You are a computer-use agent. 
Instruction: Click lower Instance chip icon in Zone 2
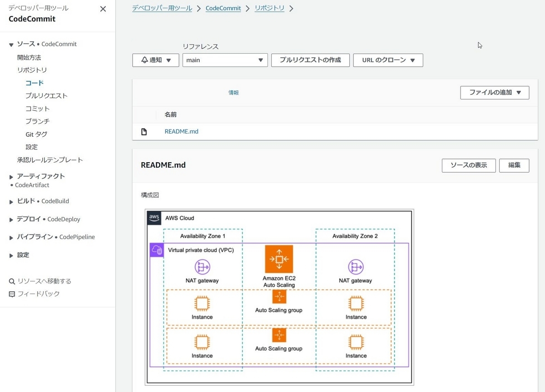point(356,342)
